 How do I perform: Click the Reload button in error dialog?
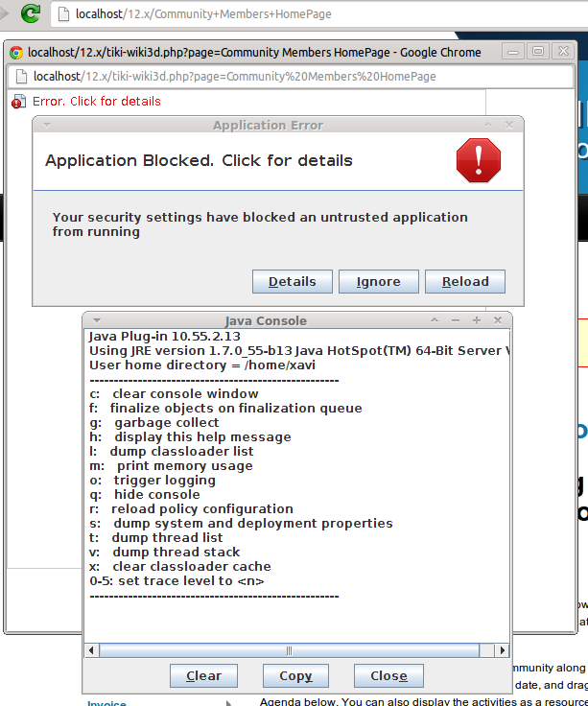[x=465, y=281]
